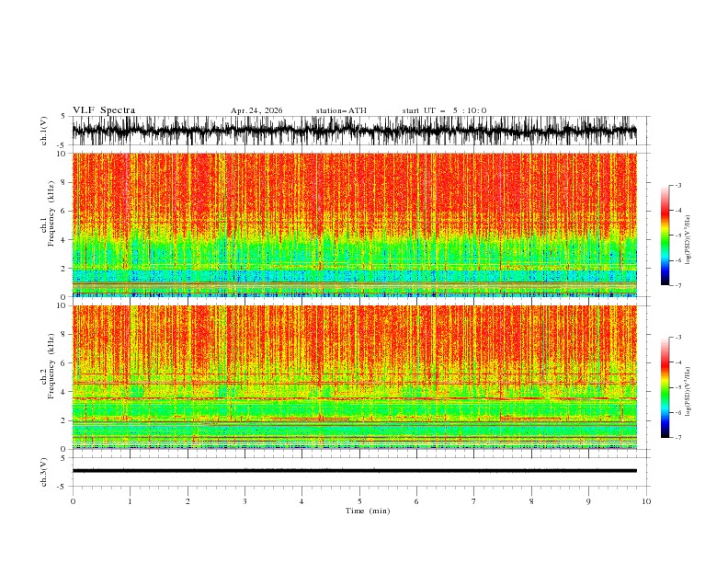Screen dimensions: 728x563
Task: Click the ch.1 upper spectrogram color bar
Action: pyautogui.click(x=665, y=235)
